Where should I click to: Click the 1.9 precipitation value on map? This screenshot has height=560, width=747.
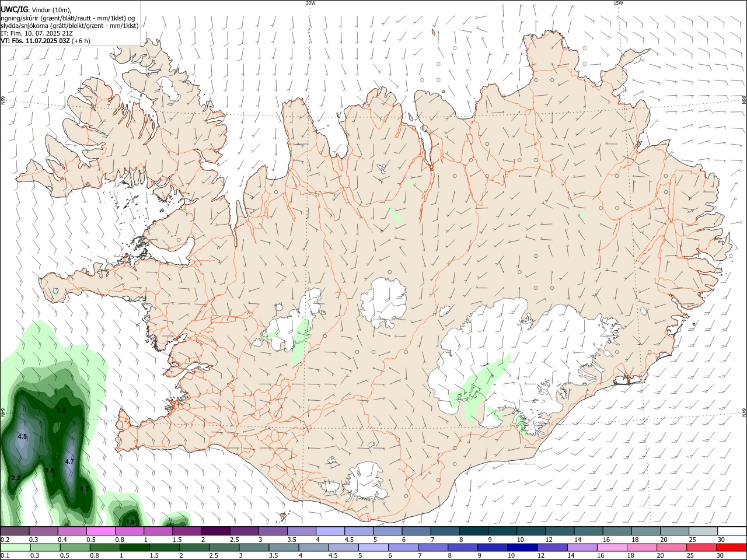point(131,523)
